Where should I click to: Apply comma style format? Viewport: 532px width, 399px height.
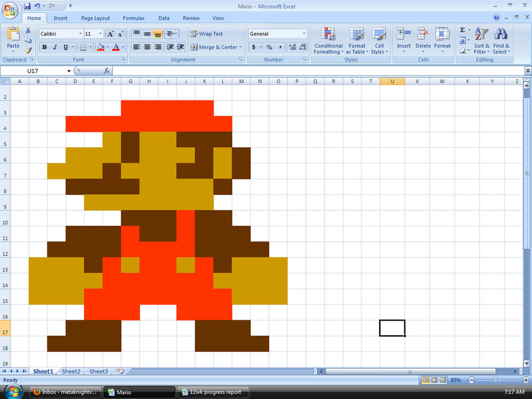pyautogui.click(x=280, y=47)
